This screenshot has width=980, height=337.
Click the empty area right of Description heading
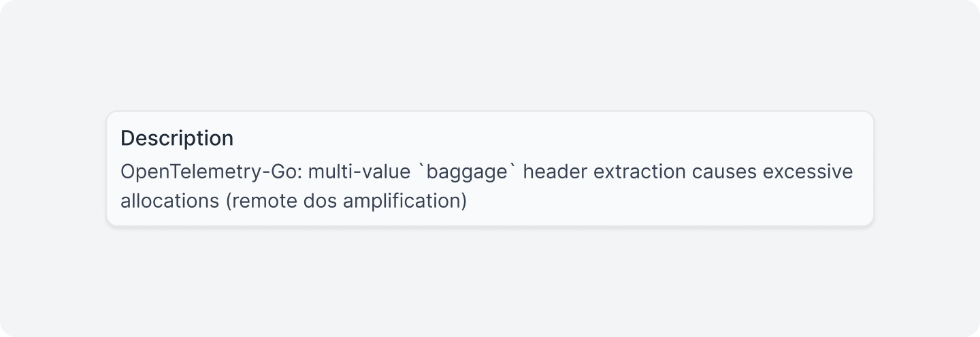(x=544, y=138)
